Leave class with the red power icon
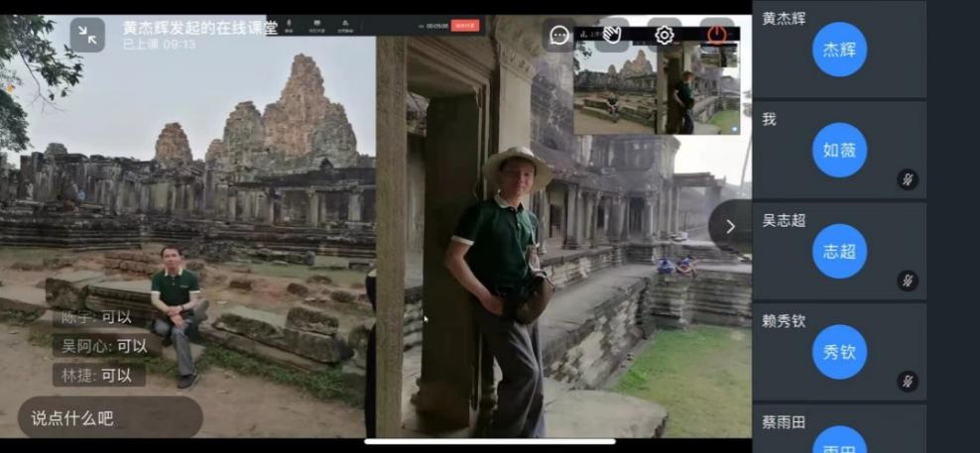 (x=717, y=35)
